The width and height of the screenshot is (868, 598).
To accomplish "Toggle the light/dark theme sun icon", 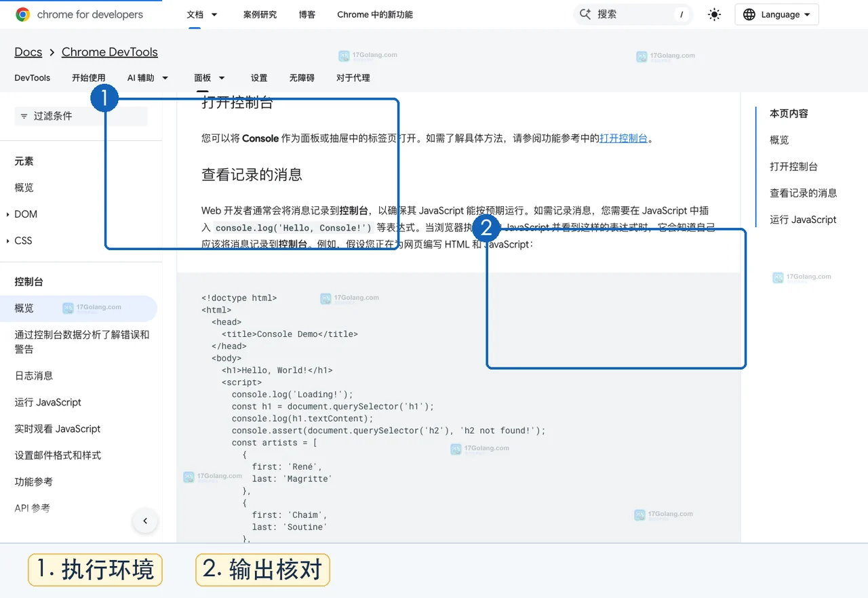I will click(x=714, y=14).
